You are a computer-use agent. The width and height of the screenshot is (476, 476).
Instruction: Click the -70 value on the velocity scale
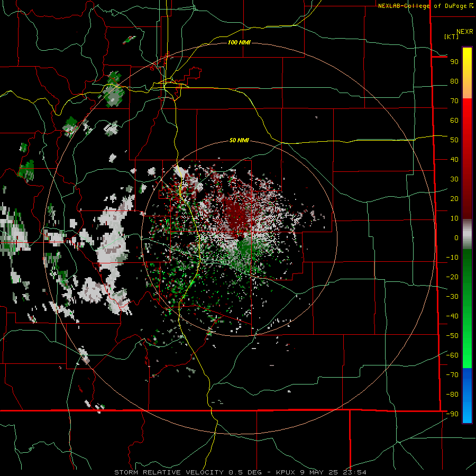pyautogui.click(x=452, y=375)
